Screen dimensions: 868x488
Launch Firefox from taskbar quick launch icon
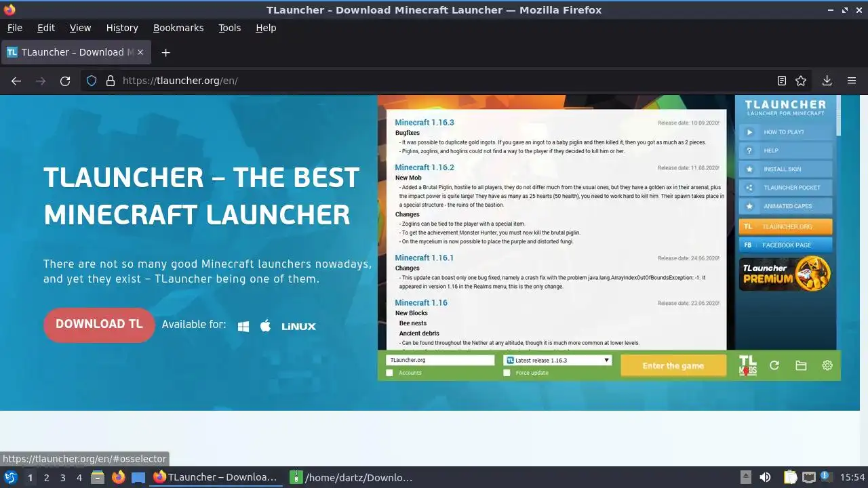(118, 477)
